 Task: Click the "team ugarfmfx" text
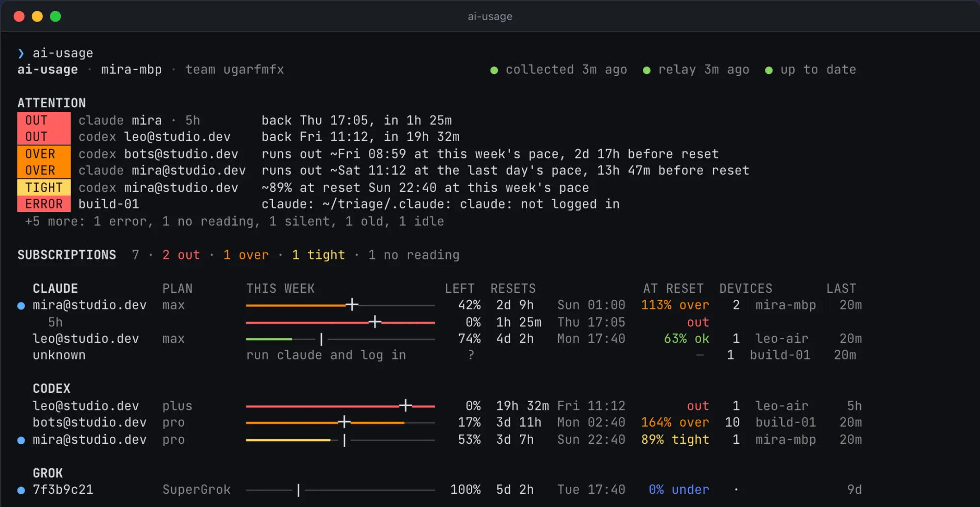click(x=235, y=70)
